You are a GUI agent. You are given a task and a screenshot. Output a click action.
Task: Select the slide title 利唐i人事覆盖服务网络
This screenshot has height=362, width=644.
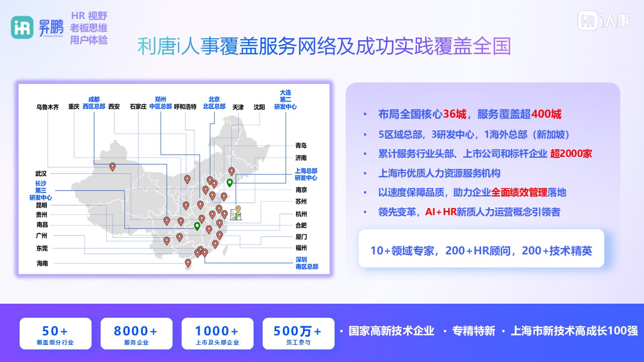coord(324,46)
